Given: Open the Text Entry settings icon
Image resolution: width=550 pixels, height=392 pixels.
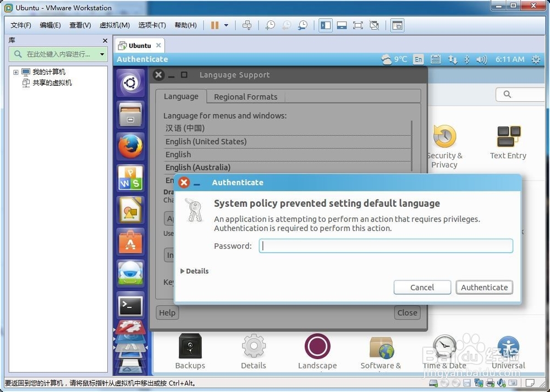Looking at the screenshot, I should coord(508,143).
